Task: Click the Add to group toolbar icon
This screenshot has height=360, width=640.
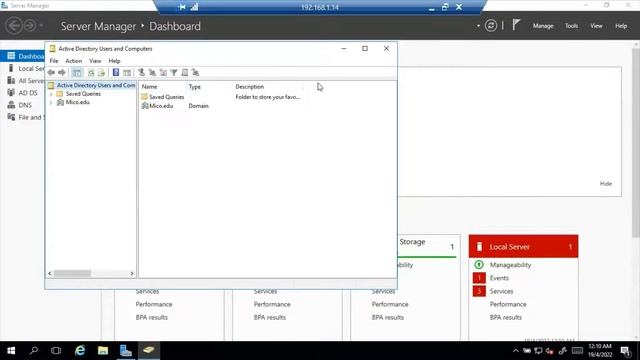Action: click(196, 73)
